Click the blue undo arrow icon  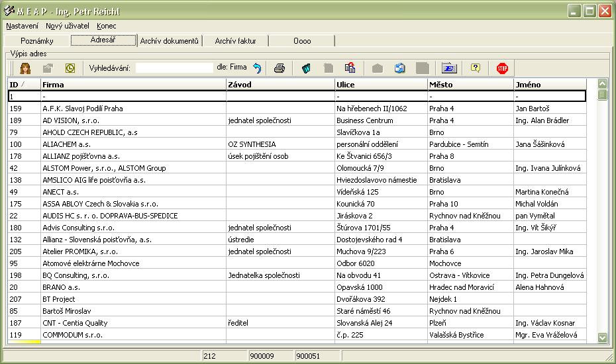point(257,68)
